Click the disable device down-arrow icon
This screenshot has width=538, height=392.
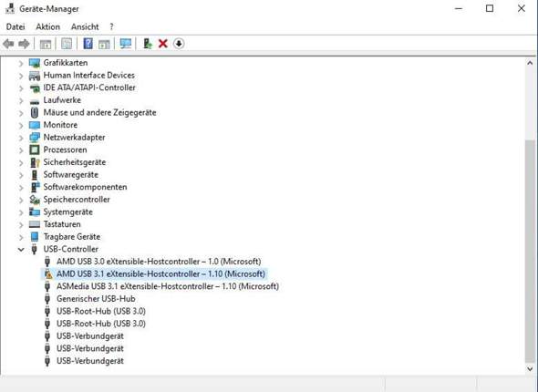[x=179, y=44]
